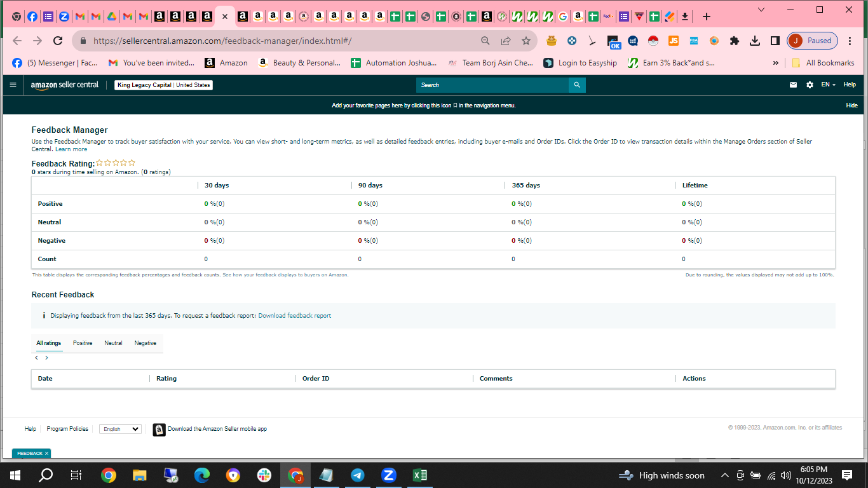Screen dimensions: 868x488
Task: Reload the page with refresh button
Action: 58,41
